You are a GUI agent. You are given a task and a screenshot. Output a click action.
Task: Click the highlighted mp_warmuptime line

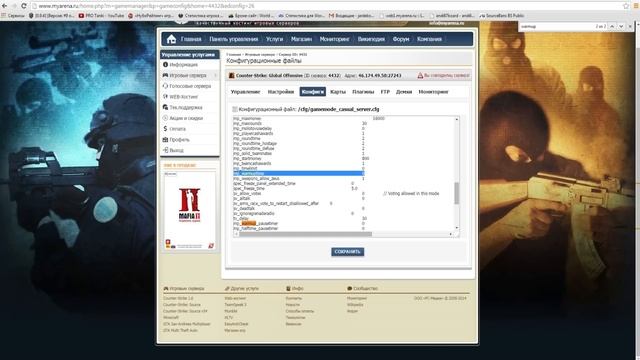(298, 173)
